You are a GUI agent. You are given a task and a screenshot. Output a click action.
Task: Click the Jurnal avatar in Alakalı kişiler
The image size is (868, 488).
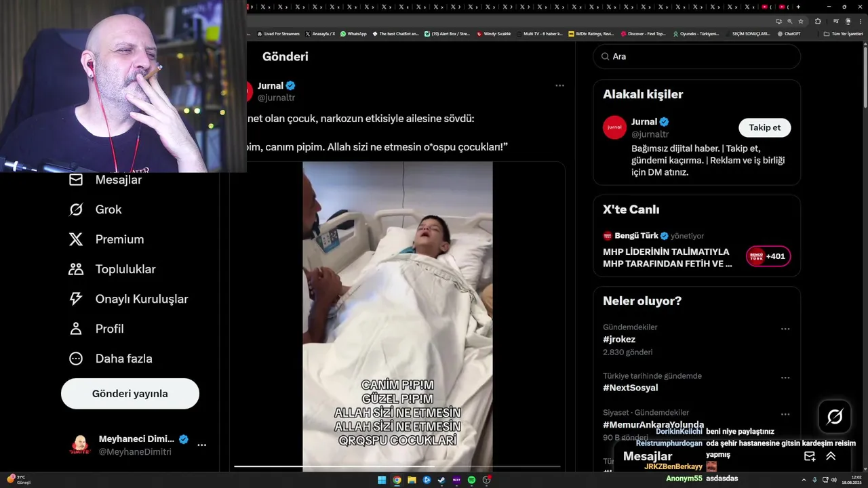point(614,127)
